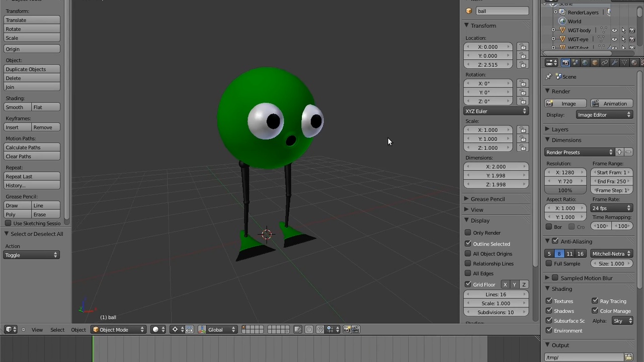Click the Duplicate Objects button
This screenshot has height=362, width=644.
32,69
